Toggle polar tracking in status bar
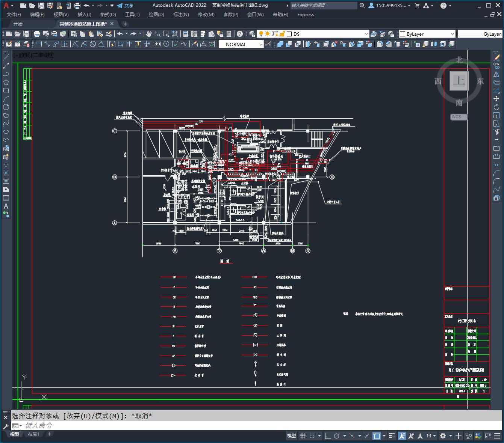The height and width of the screenshot is (443, 504). 337,436
